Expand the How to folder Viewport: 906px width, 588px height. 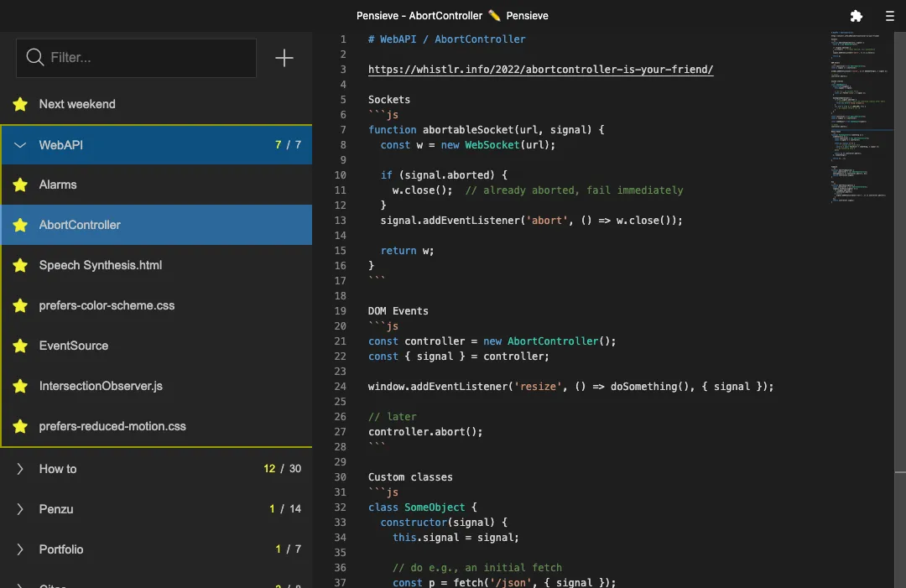point(20,469)
